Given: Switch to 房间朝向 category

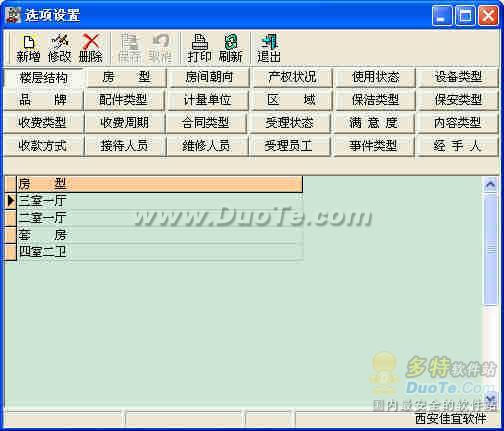Looking at the screenshot, I should point(209,78).
